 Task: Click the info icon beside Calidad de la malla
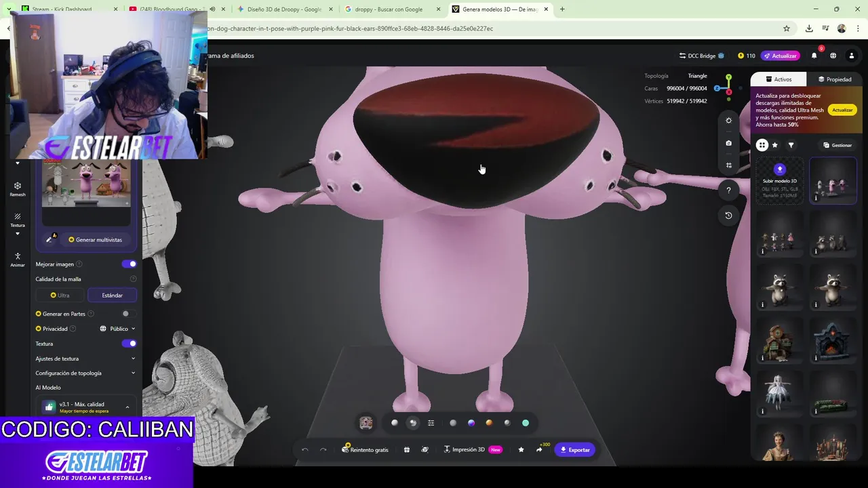pos(133,279)
